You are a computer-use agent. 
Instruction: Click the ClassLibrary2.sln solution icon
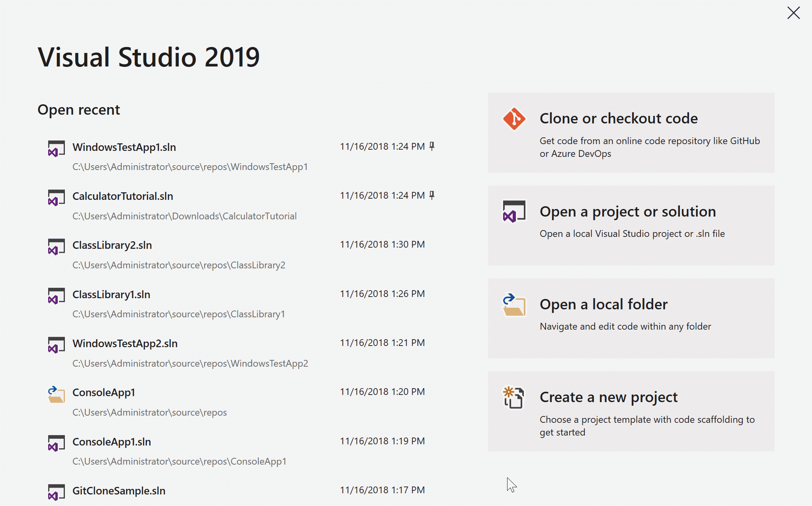coord(56,247)
